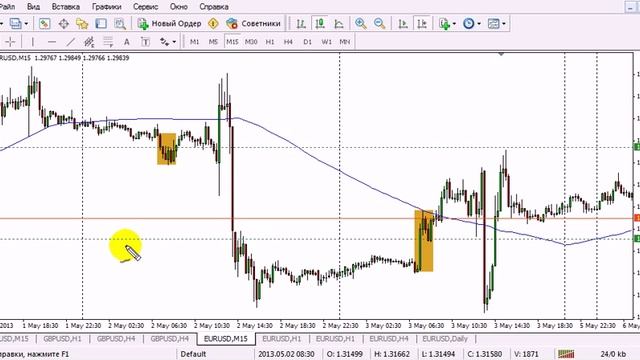
Task: Open the Market Watch window icon
Action: pyautogui.click(x=44, y=24)
